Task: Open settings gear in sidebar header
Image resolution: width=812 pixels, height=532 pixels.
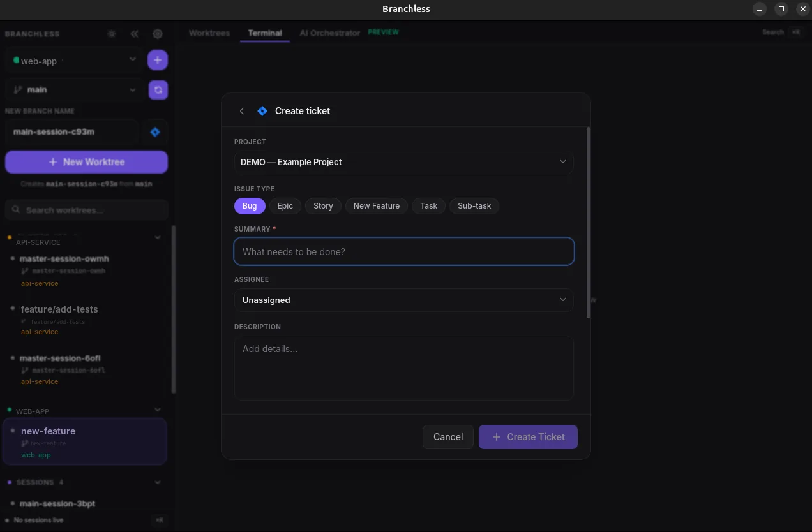Action: [x=158, y=34]
